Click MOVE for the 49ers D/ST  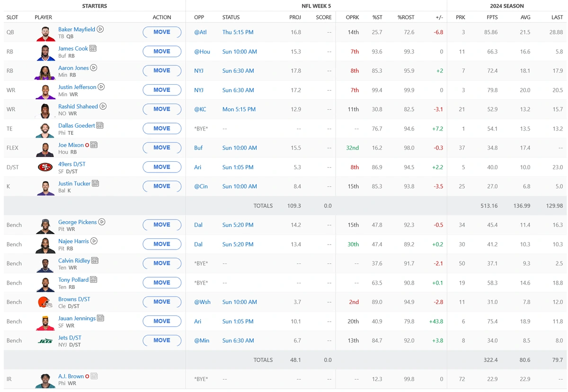tap(162, 167)
